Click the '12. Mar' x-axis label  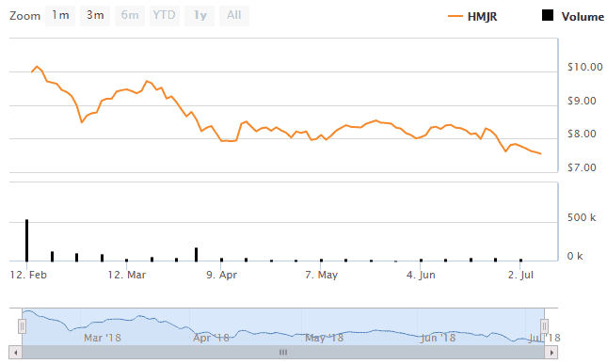tap(127, 275)
